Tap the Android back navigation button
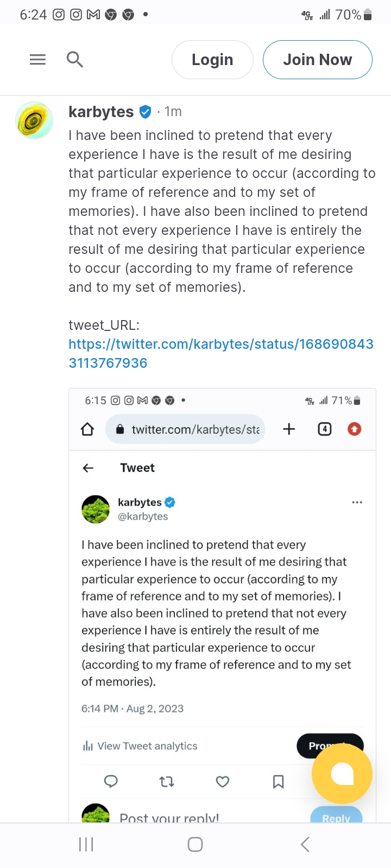This screenshot has width=391, height=868. 305,844
